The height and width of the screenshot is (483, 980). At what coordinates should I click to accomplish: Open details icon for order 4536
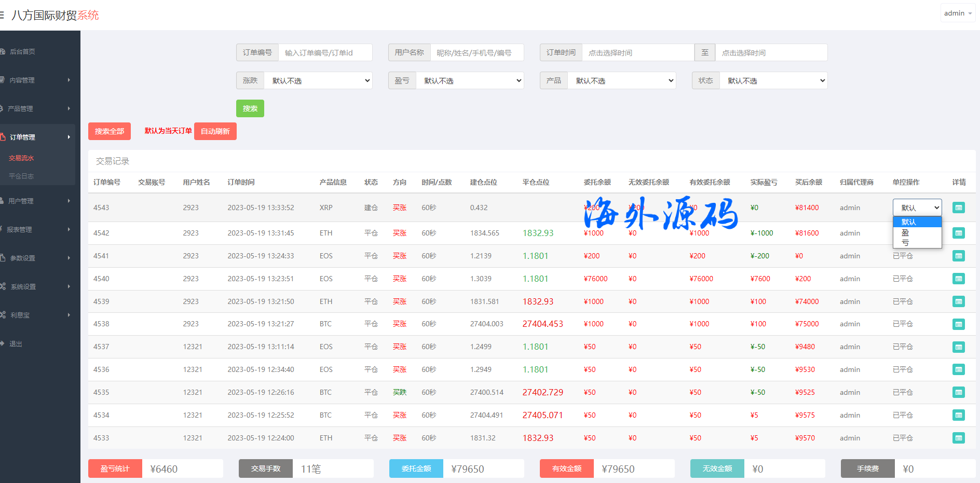coord(958,369)
